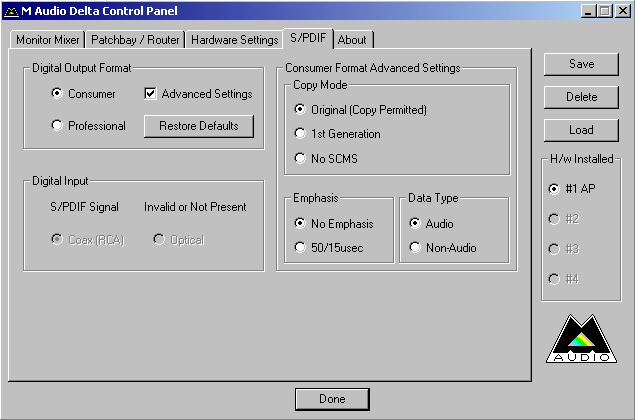
Task: Click the 'Digital Output Format' group label
Action: [81, 68]
